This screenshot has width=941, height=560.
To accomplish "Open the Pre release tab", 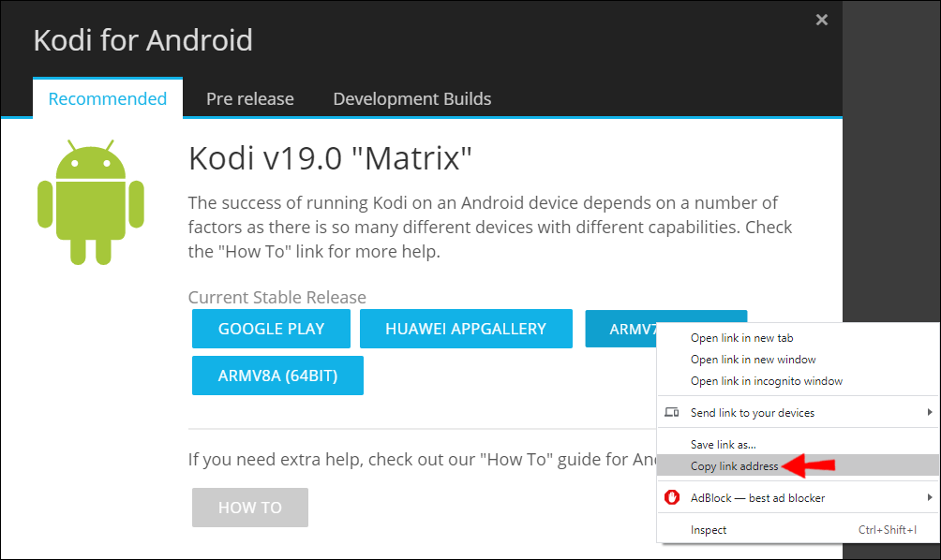I will click(250, 98).
